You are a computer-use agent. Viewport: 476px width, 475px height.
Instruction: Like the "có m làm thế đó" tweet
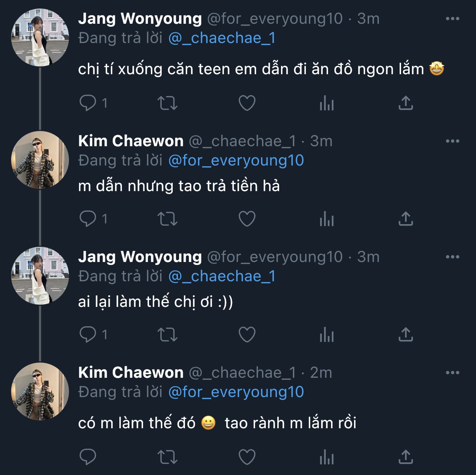247,457
